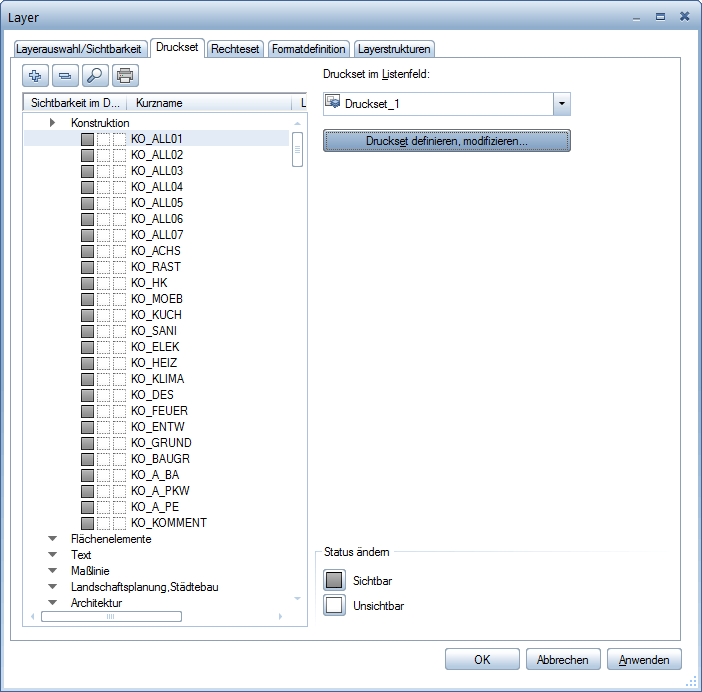Click the Anwenden button
Screen dimensions: 702x692
coord(644,659)
